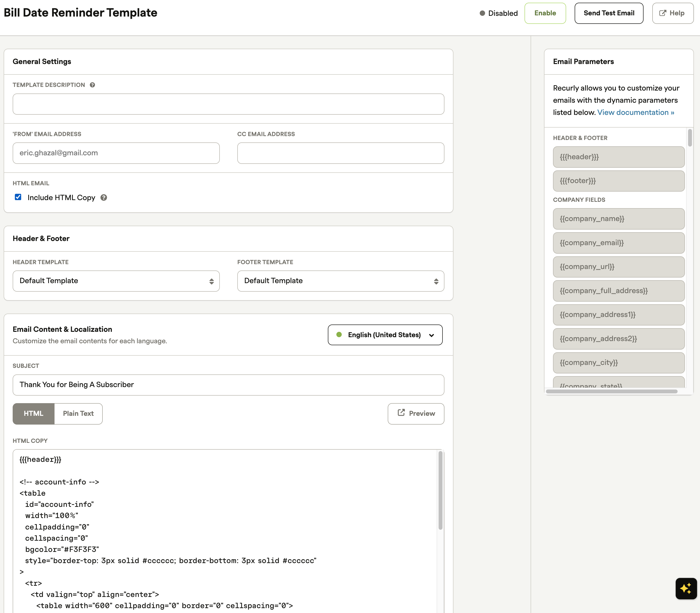Toggle the Include HTML Copy checkbox

(x=18, y=197)
